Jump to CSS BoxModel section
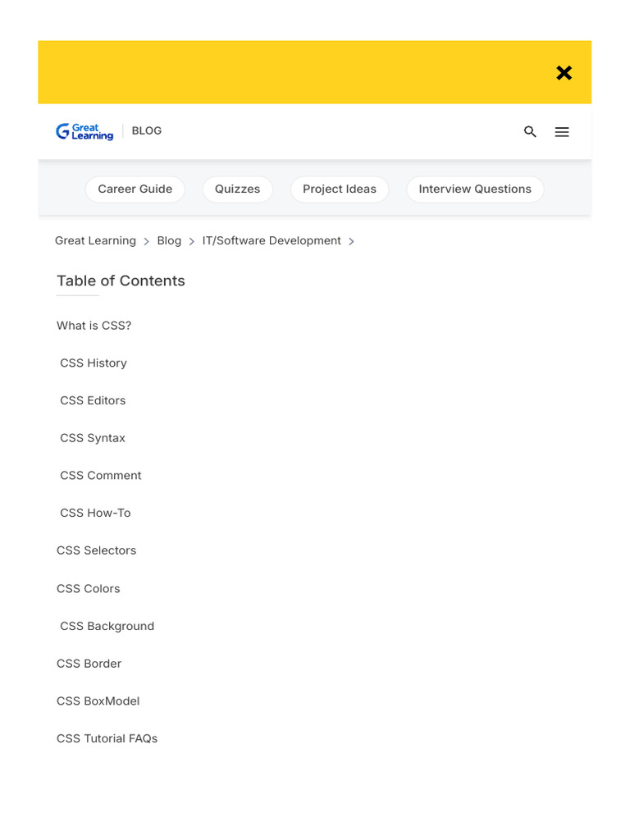The image size is (630, 840). pos(98,701)
